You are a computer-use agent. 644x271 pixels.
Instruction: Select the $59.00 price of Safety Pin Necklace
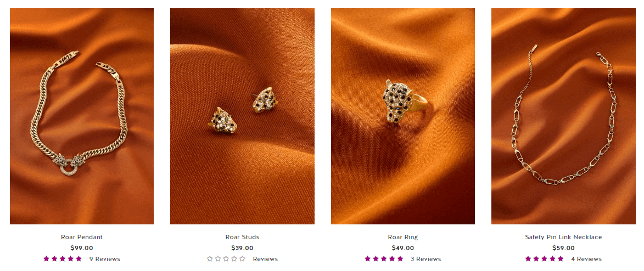pos(563,248)
